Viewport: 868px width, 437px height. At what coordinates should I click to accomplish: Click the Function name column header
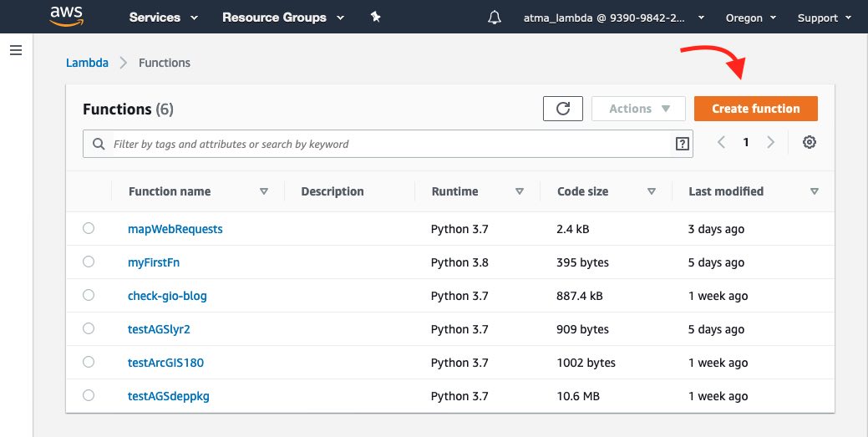pos(170,191)
